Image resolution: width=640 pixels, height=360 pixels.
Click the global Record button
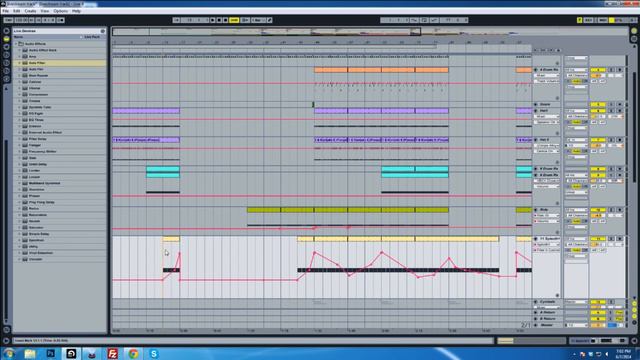coord(225,20)
